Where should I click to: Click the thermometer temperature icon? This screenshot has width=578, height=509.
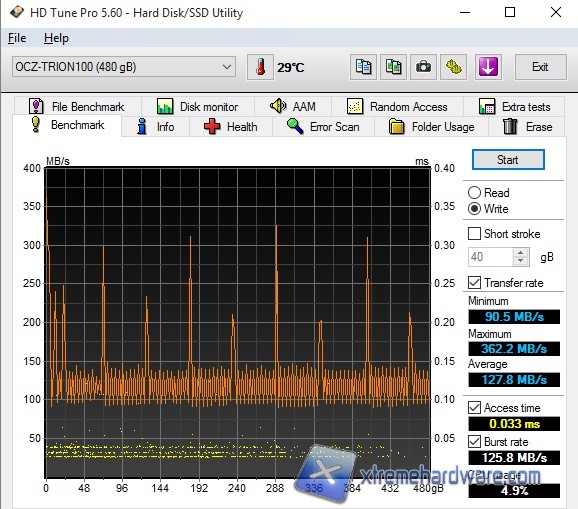coord(260,67)
